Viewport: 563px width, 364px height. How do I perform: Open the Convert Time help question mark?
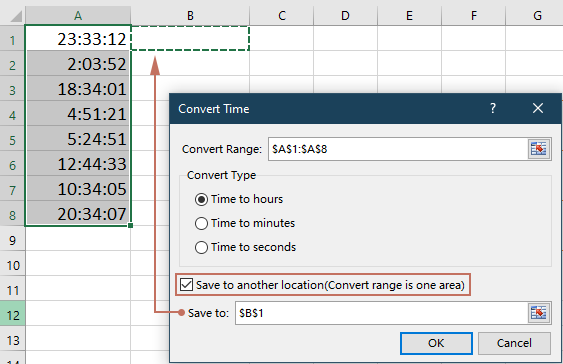tap(493, 108)
